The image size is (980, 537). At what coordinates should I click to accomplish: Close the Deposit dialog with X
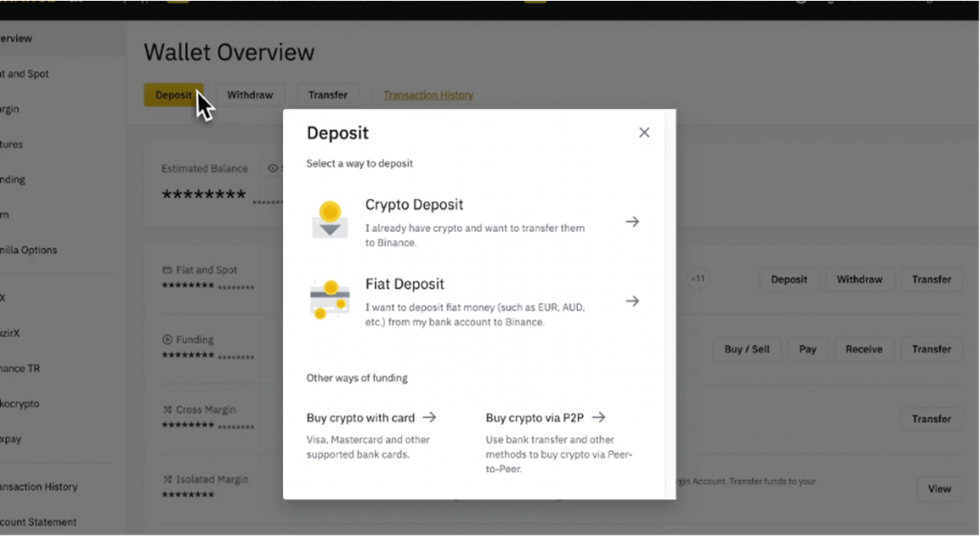[x=644, y=133]
